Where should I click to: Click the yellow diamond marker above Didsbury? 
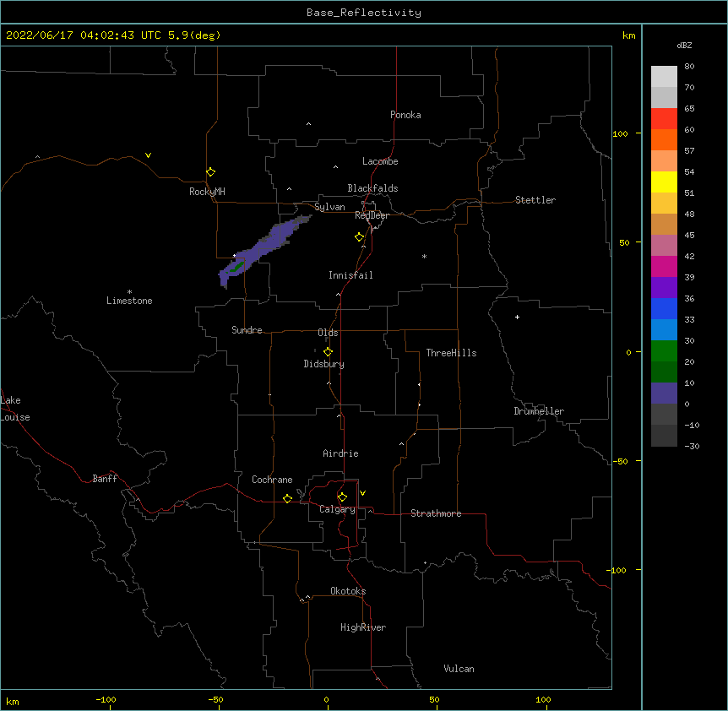coord(329,352)
